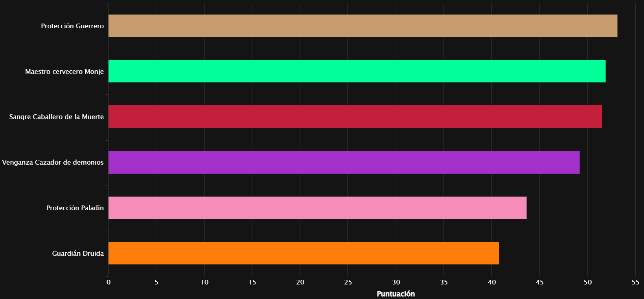Click the red Sangre Caballero de la Muerte bar
644x299 pixels.
(355, 117)
